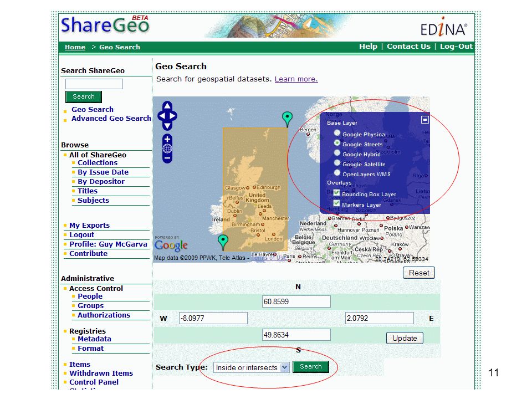Open the Contribute link
The width and height of the screenshot is (532, 399).
click(x=88, y=254)
